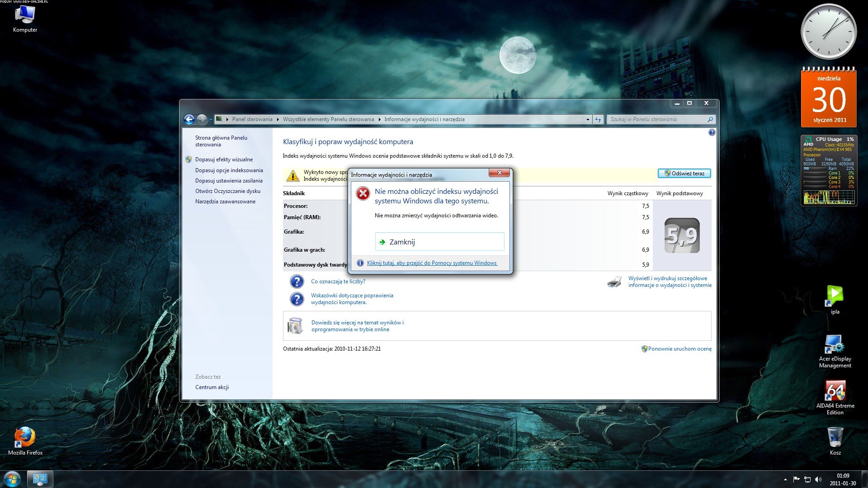Screen dimensions: 868x488
Task: Click 'Zamknij' in the error dialog
Action: click(439, 242)
